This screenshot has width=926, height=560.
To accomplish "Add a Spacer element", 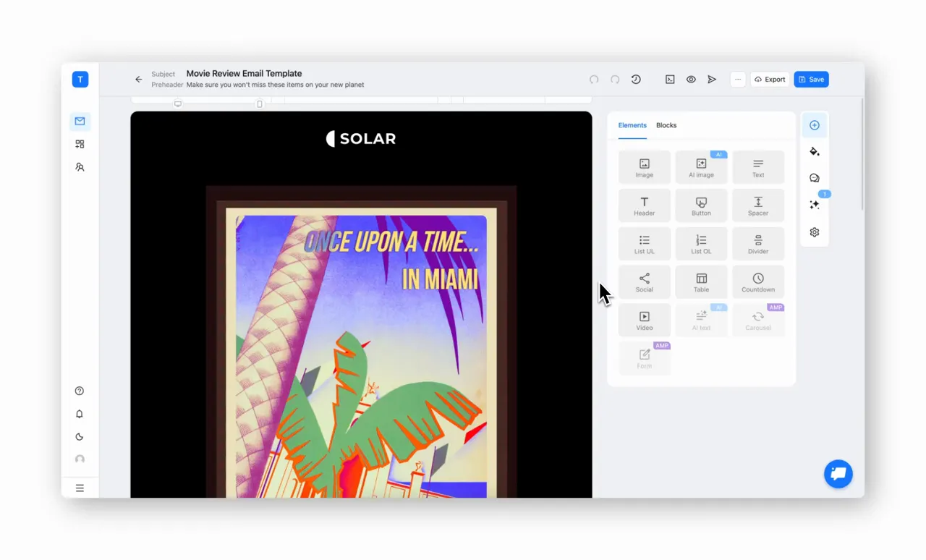I will (x=758, y=205).
